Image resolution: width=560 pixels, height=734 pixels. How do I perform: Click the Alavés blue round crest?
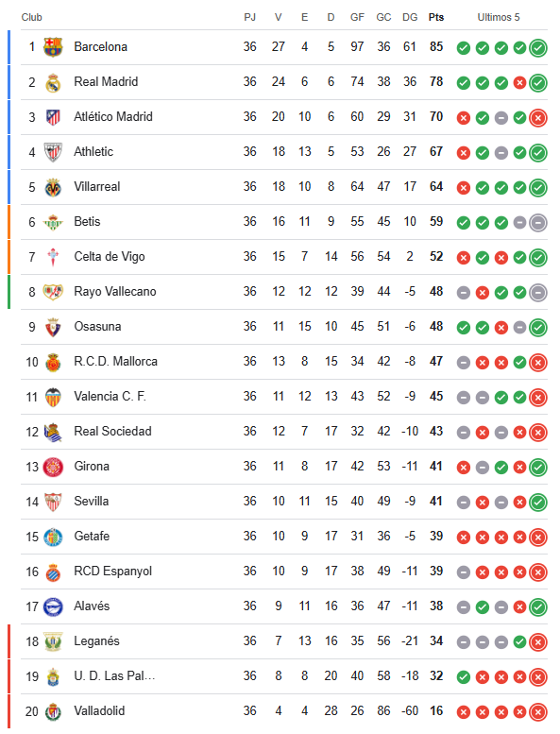tap(53, 606)
